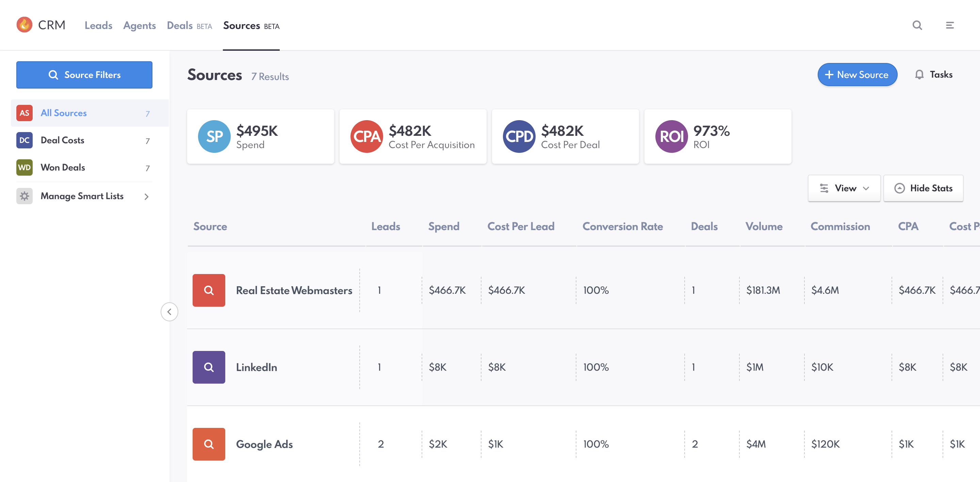The height and width of the screenshot is (482, 980).
Task: Click the CPD circle icon
Action: (x=519, y=136)
